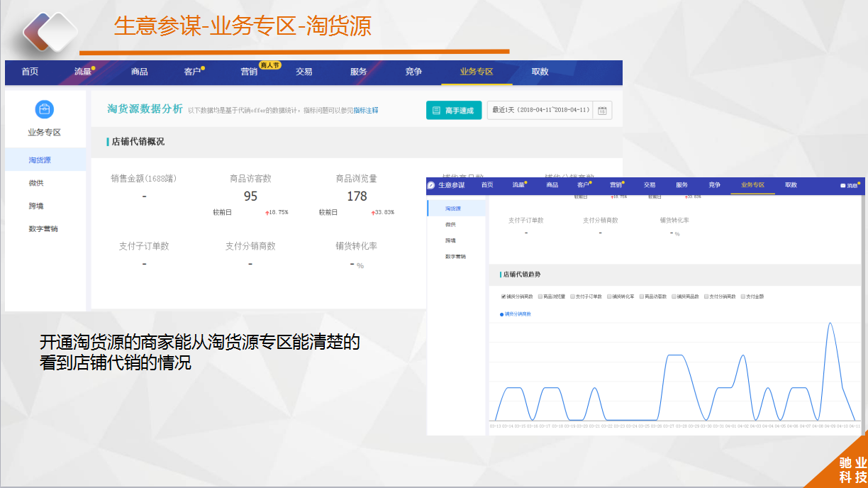Open 交易 tab in overlay window
The height and width of the screenshot is (488, 868).
coord(650,185)
